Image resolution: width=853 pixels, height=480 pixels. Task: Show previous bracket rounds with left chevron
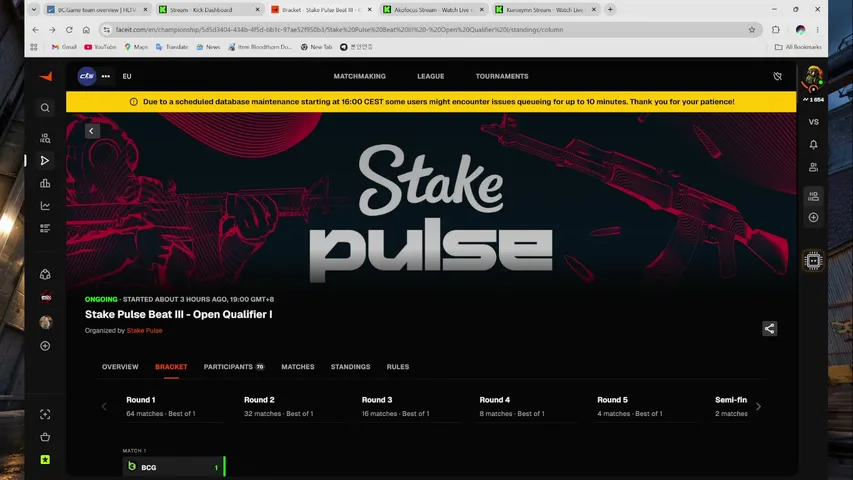[x=104, y=407]
